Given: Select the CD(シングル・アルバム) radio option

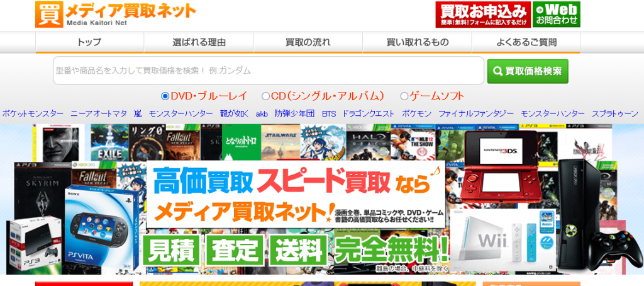Looking at the screenshot, I should pyautogui.click(x=265, y=96).
